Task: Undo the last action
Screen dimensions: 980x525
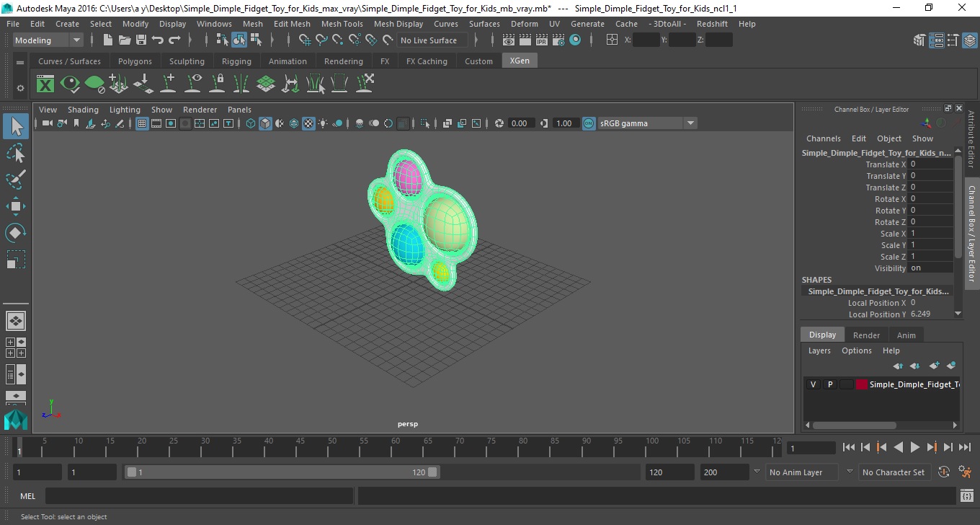Action: coord(158,40)
